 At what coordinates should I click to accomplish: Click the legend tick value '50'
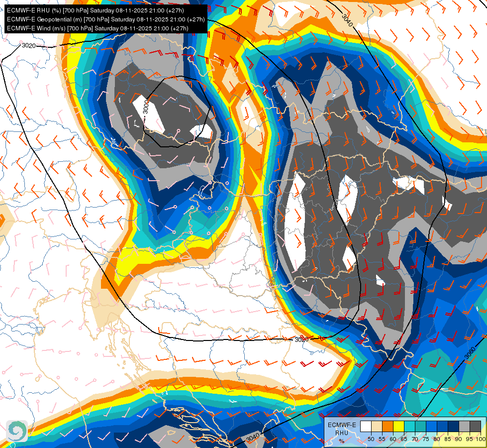tap(371, 439)
